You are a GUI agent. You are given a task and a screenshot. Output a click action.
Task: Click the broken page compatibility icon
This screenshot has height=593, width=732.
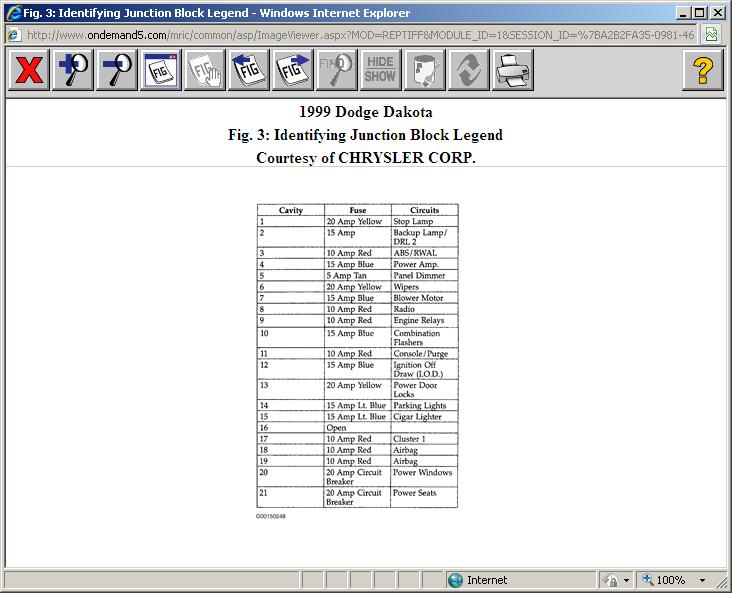(x=711, y=35)
